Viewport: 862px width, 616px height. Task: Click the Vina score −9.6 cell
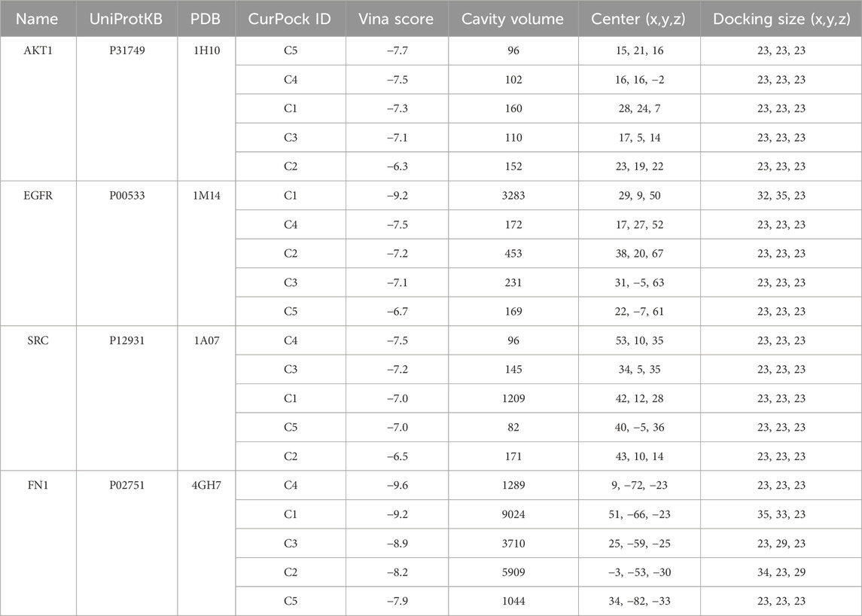(397, 486)
